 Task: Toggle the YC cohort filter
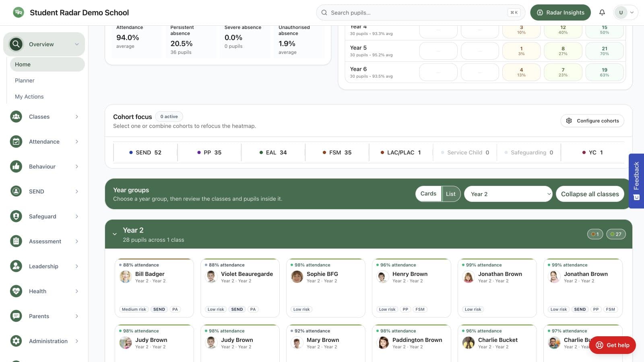[592, 152]
